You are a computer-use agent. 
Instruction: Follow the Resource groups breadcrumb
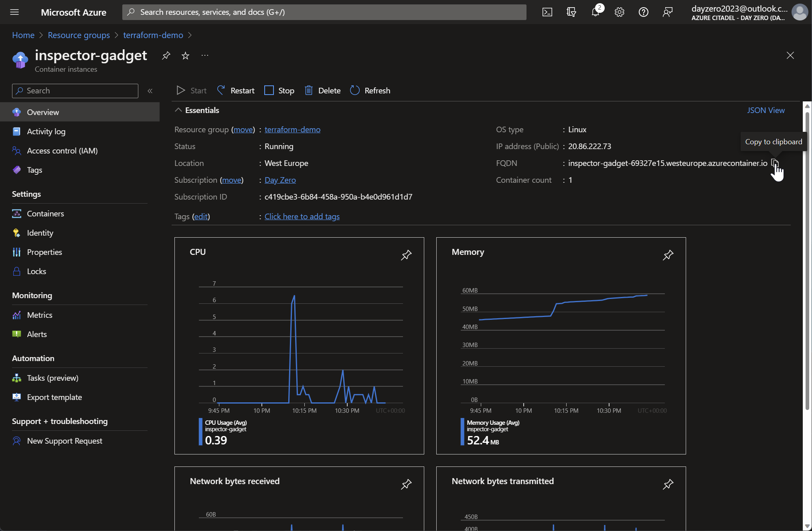pyautogui.click(x=79, y=35)
